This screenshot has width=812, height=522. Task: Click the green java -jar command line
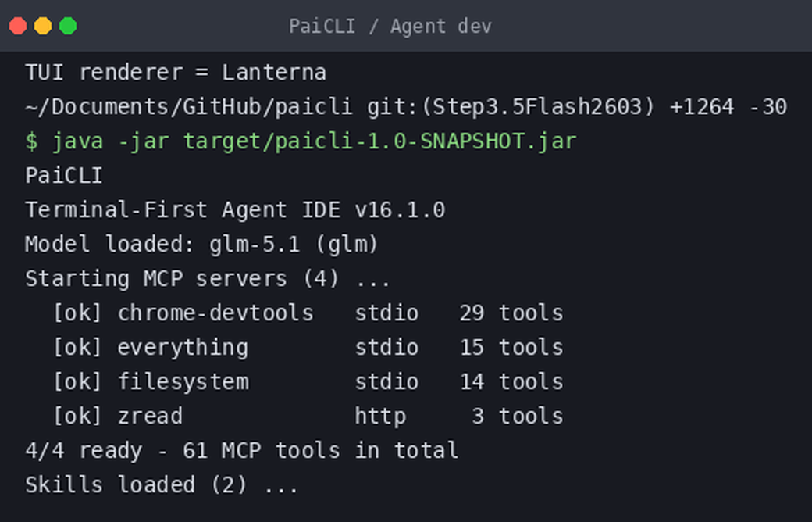[301, 141]
